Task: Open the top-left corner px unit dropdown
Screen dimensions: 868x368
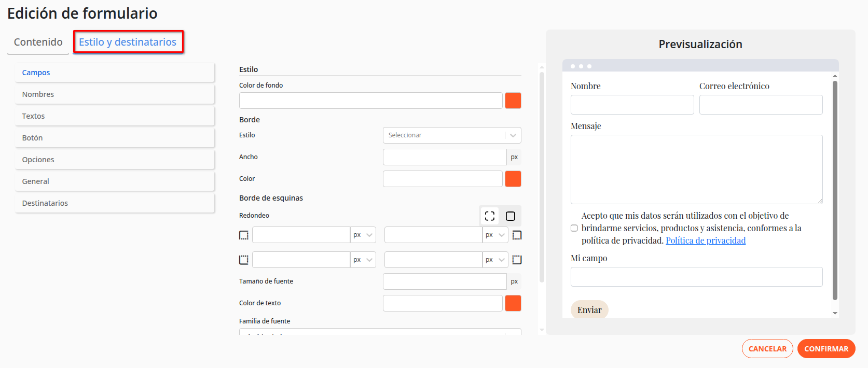Action: point(363,235)
